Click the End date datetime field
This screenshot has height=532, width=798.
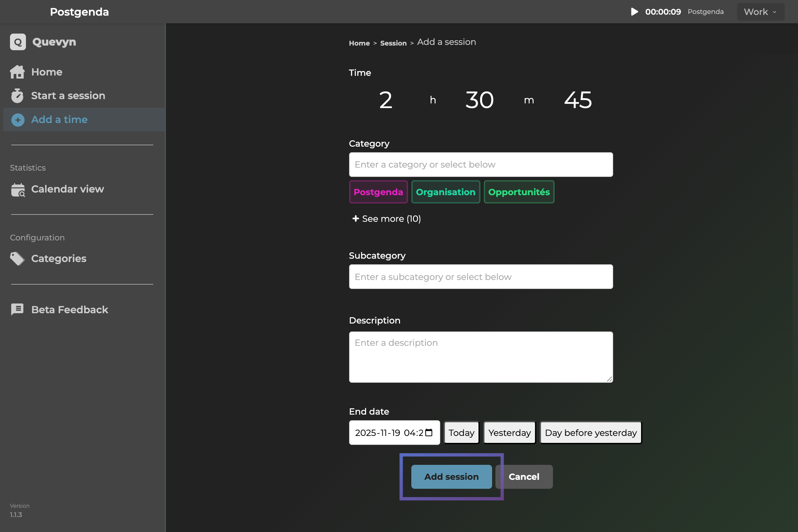coord(394,433)
